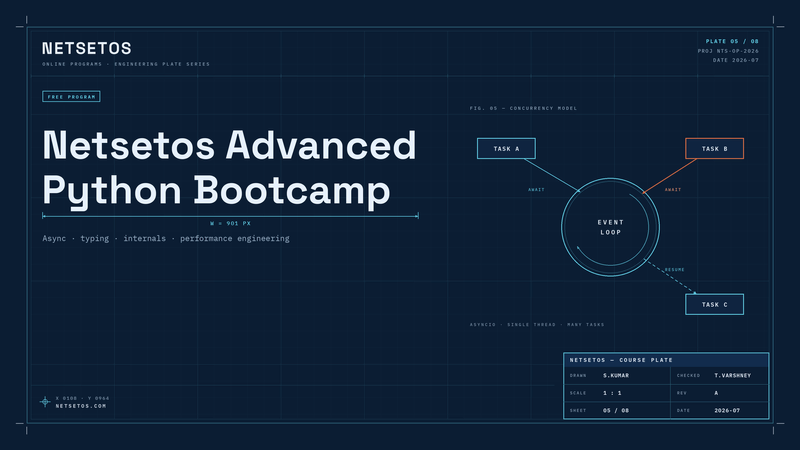Click the FREE PROGRAM badge
This screenshot has height=450, width=800.
(71, 96)
